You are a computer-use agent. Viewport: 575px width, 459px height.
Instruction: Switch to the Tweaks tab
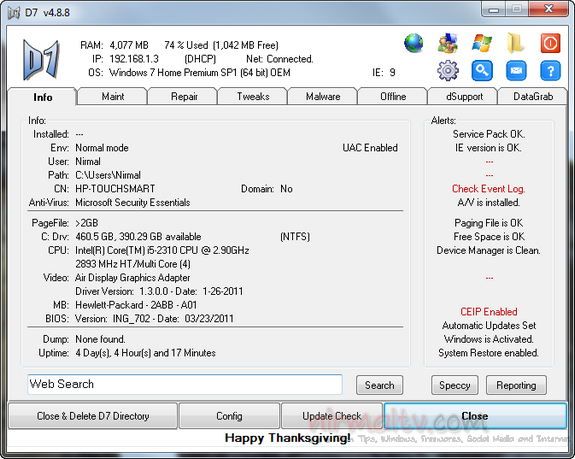253,96
